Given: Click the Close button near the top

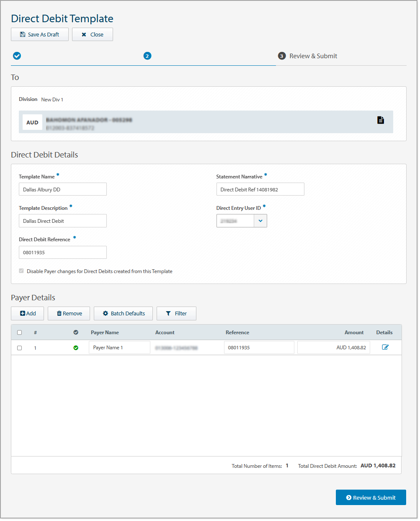Looking at the screenshot, I should pos(92,34).
